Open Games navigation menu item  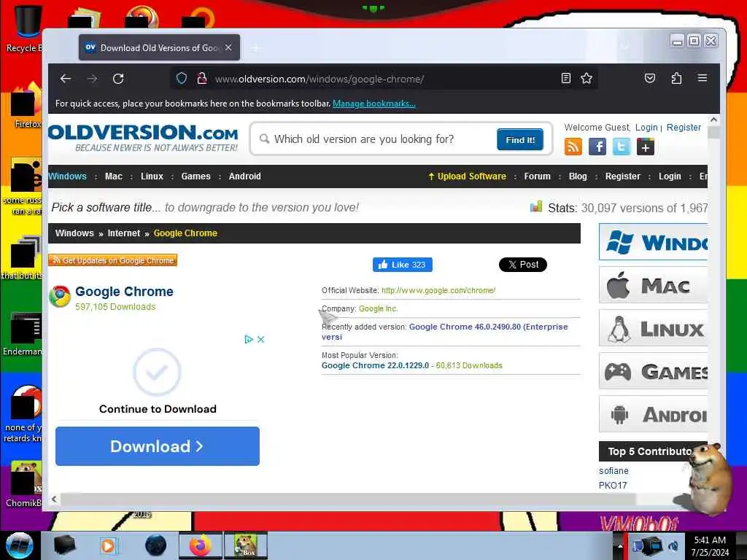(x=196, y=176)
